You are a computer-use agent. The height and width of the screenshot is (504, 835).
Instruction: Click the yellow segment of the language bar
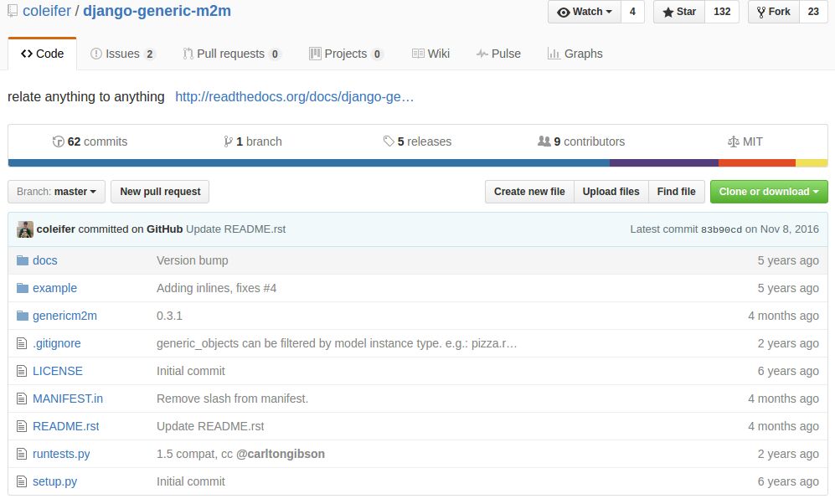(812, 163)
